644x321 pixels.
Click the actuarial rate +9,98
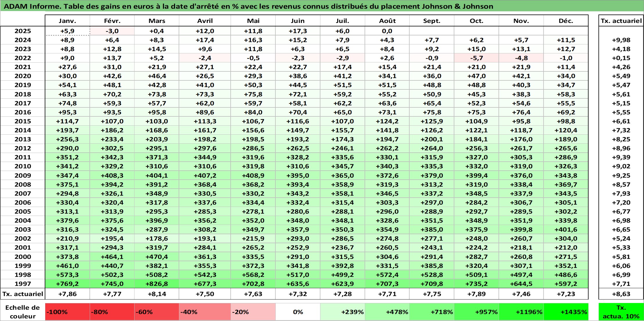pyautogui.click(x=621, y=40)
